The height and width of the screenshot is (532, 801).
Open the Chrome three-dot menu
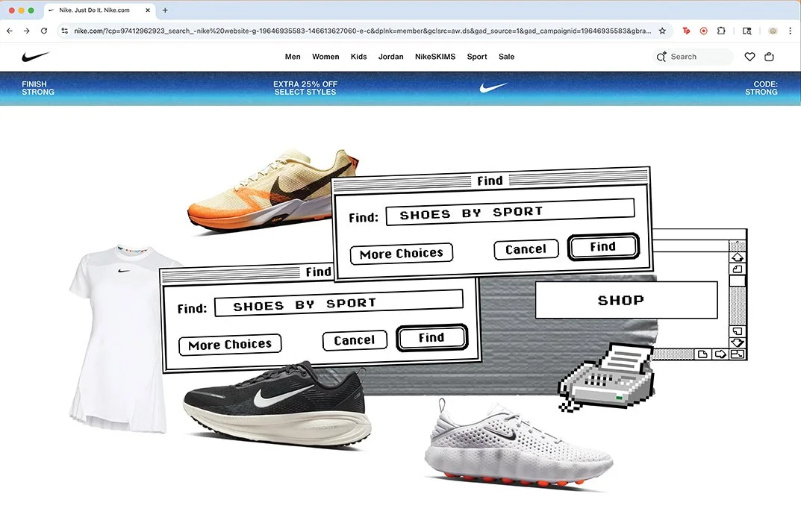[790, 31]
